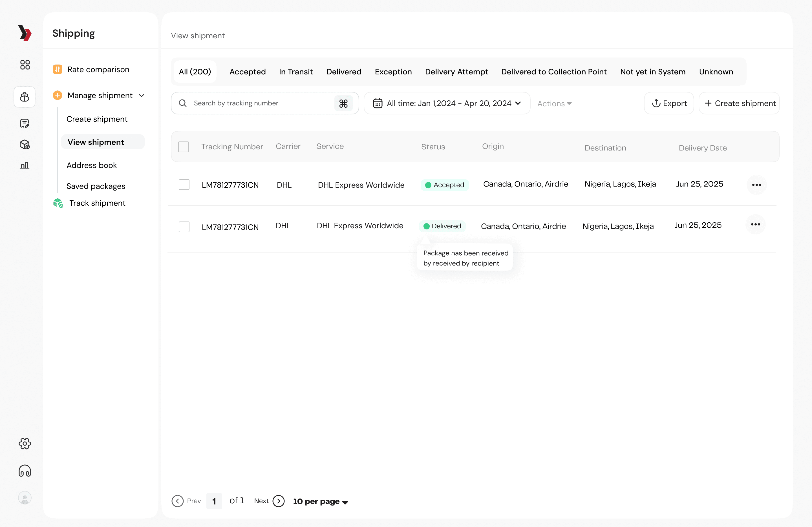Click the headphones support icon
812x527 pixels.
25,471
